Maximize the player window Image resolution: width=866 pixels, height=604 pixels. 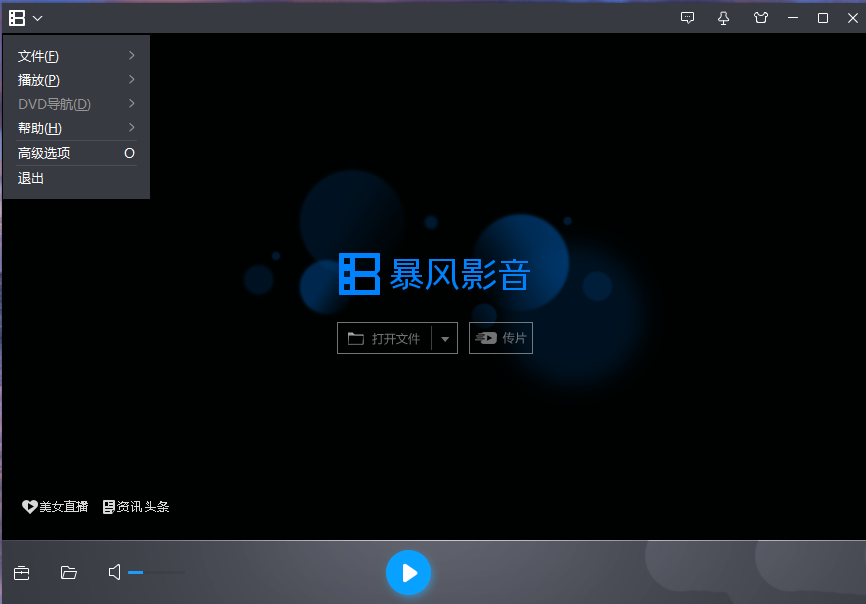point(822,18)
